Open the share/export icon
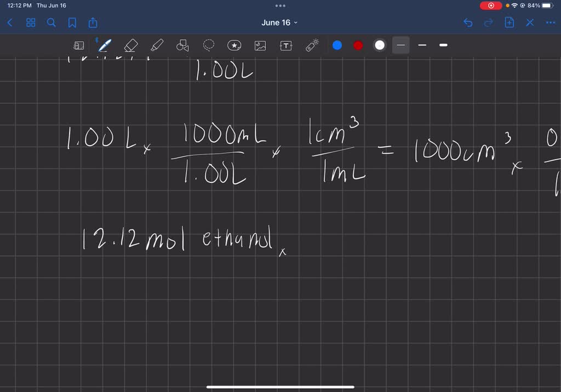The height and width of the screenshot is (392, 561). 93,23
